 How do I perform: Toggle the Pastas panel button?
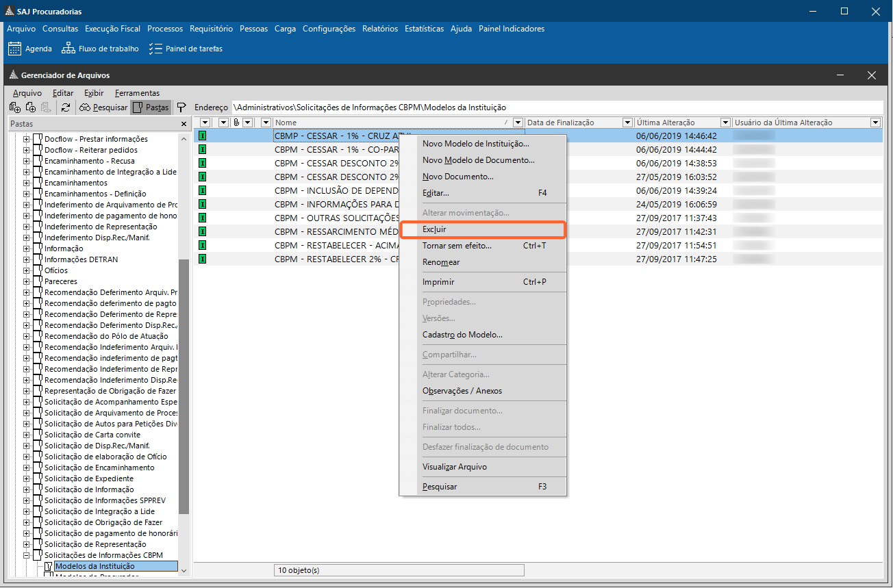[151, 107]
